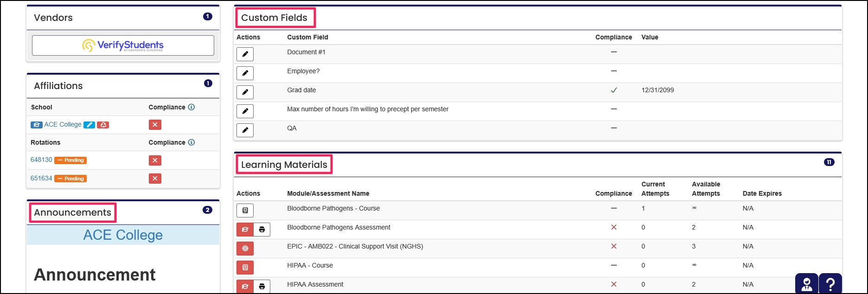Image resolution: width=868 pixels, height=294 pixels.
Task: Click the red recycle icon next to ACE College
Action: tap(103, 124)
